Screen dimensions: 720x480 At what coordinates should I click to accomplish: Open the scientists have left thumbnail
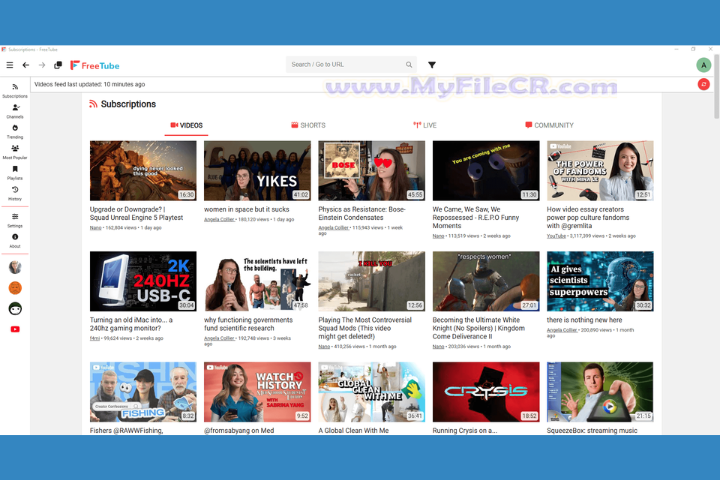tap(257, 281)
